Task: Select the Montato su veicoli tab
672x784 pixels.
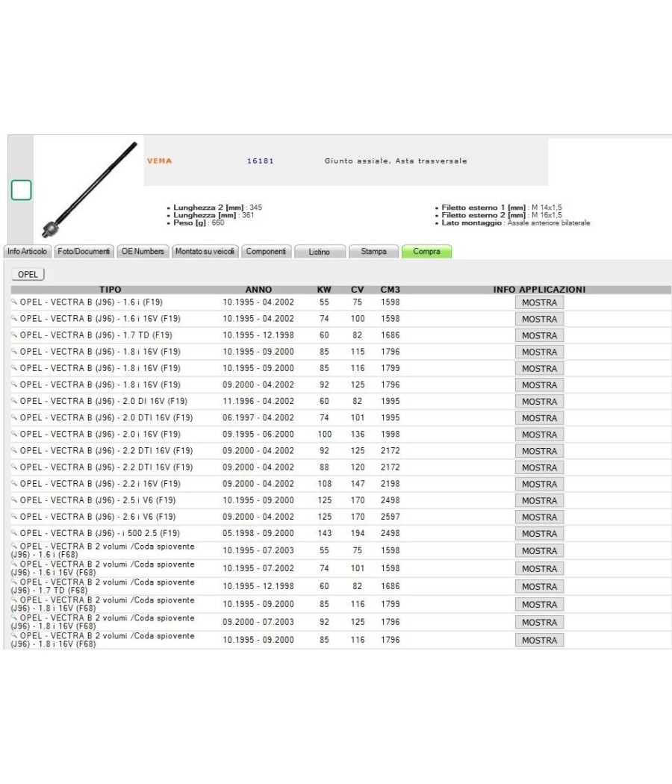Action: tap(205, 251)
